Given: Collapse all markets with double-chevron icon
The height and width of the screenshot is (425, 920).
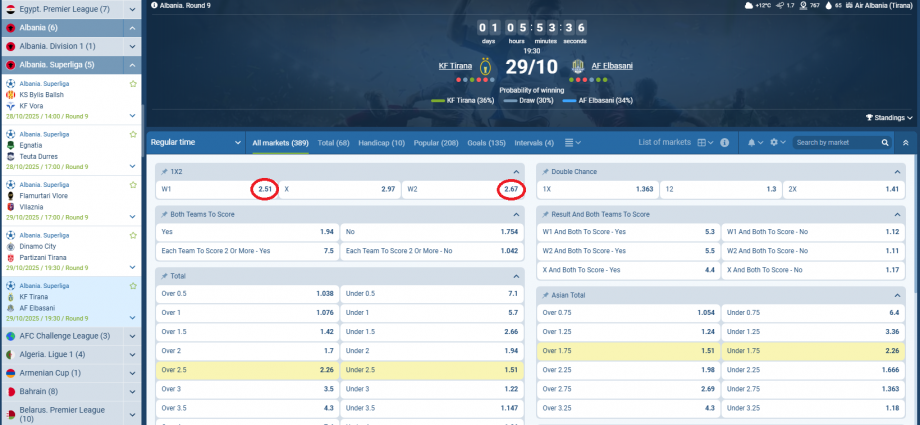Looking at the screenshot, I should click(x=905, y=143).
